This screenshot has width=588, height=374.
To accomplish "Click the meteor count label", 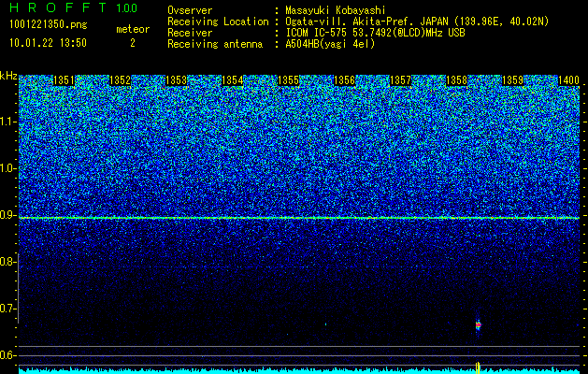I will click(x=133, y=29).
